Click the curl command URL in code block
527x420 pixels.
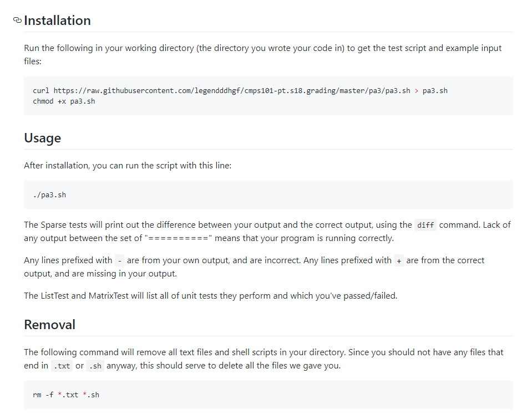click(232, 91)
